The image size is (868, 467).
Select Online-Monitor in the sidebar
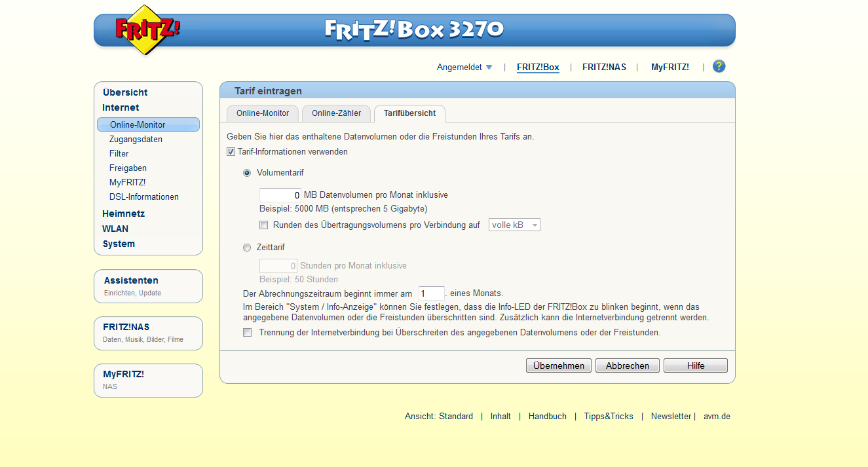[148, 124]
